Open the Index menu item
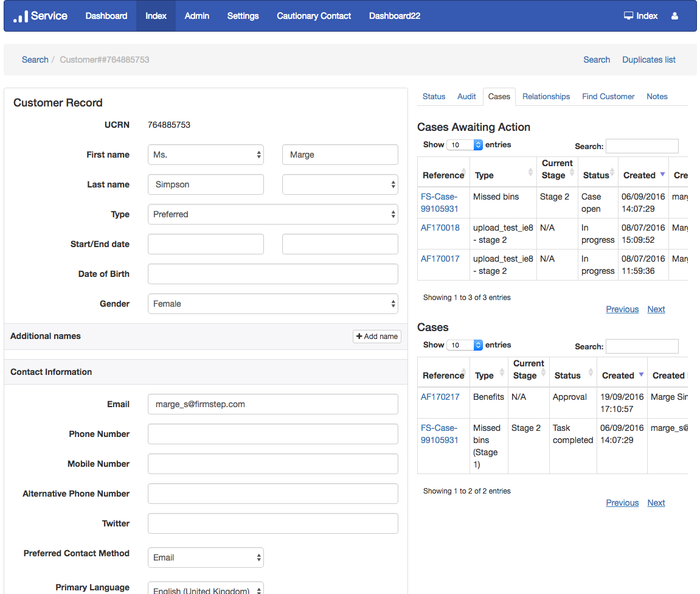 point(156,16)
